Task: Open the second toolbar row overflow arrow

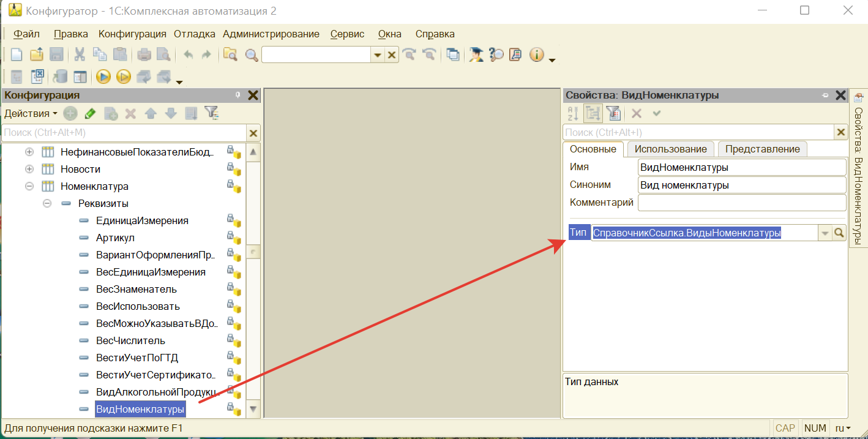Action: pyautogui.click(x=179, y=82)
